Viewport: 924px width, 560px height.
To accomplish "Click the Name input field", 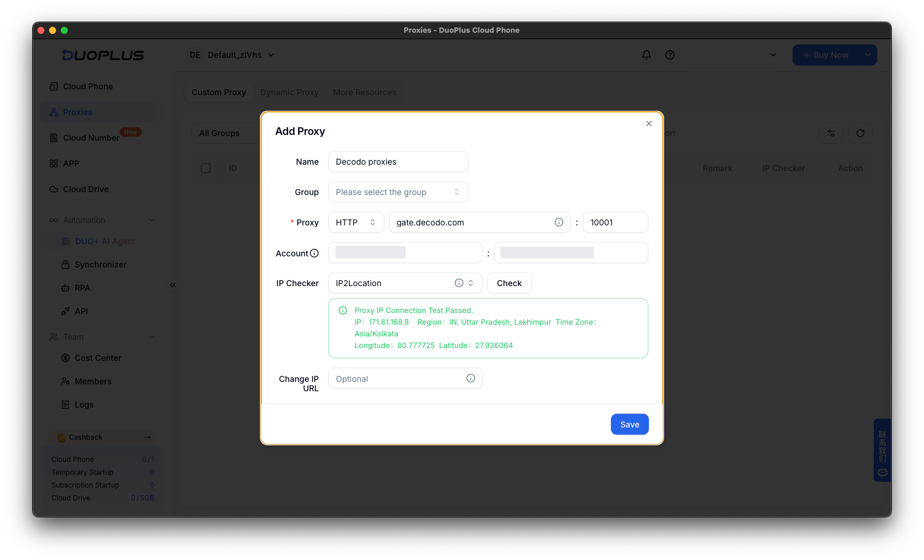I will point(398,162).
